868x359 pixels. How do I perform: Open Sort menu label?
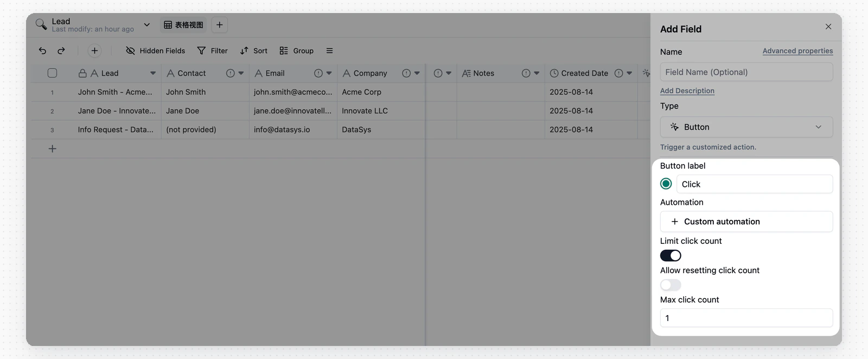(260, 51)
